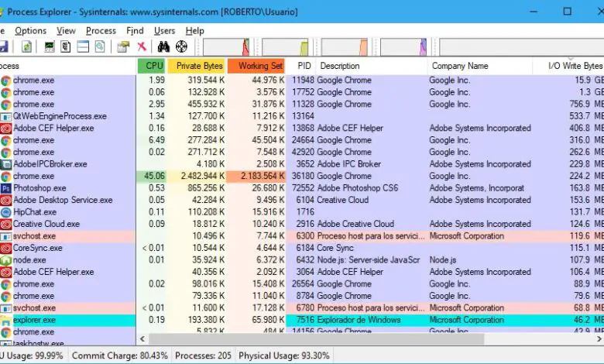Open the Properties toolbar icon

pos(123,46)
